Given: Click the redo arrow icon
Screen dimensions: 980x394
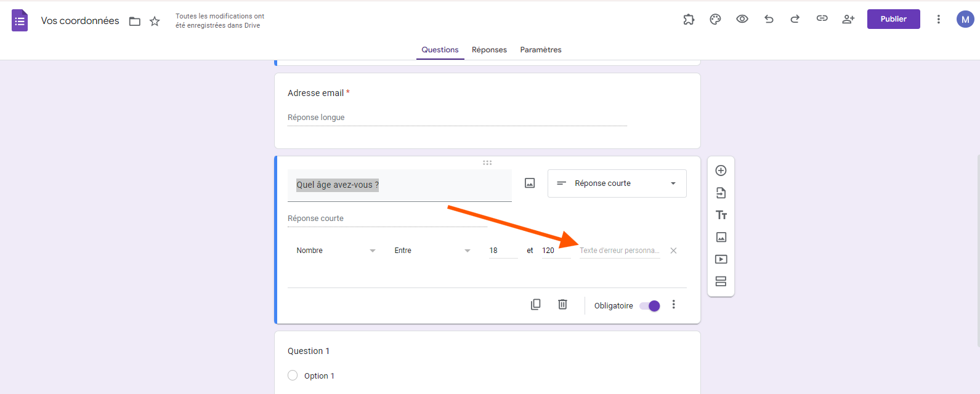Looking at the screenshot, I should [795, 19].
